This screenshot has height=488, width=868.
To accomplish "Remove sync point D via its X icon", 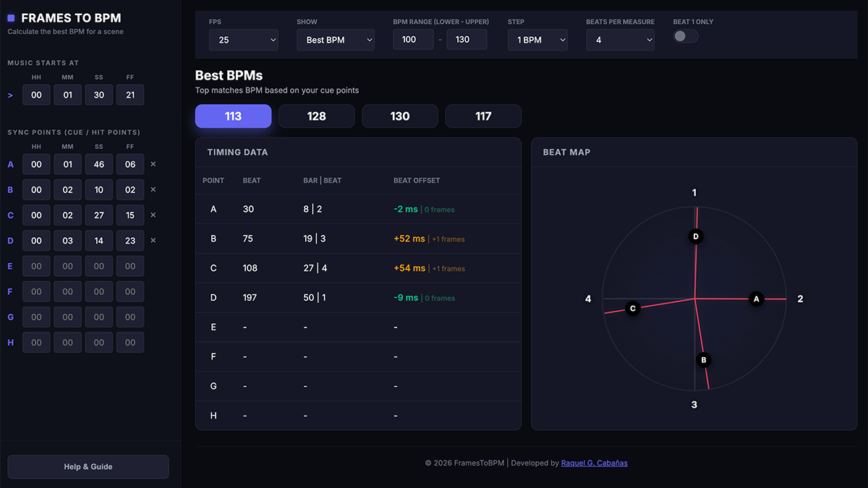I will 153,241.
